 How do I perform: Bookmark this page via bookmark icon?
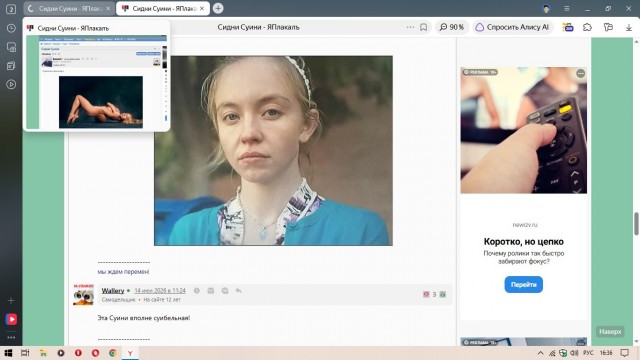[424, 27]
